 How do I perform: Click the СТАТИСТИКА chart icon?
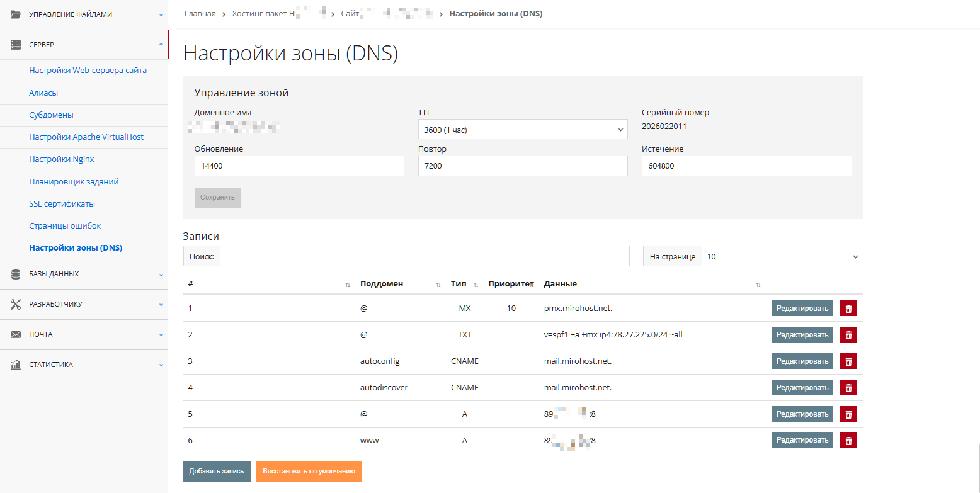click(x=17, y=364)
